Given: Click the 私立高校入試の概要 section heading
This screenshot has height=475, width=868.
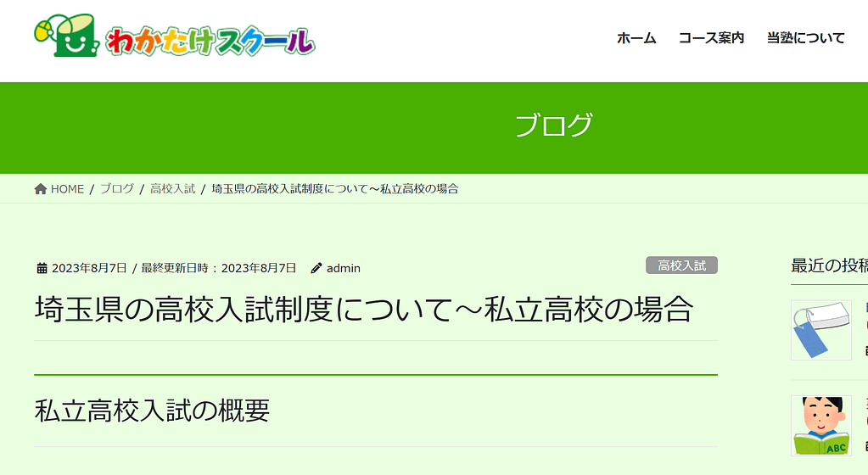Looking at the screenshot, I should click(x=152, y=411).
